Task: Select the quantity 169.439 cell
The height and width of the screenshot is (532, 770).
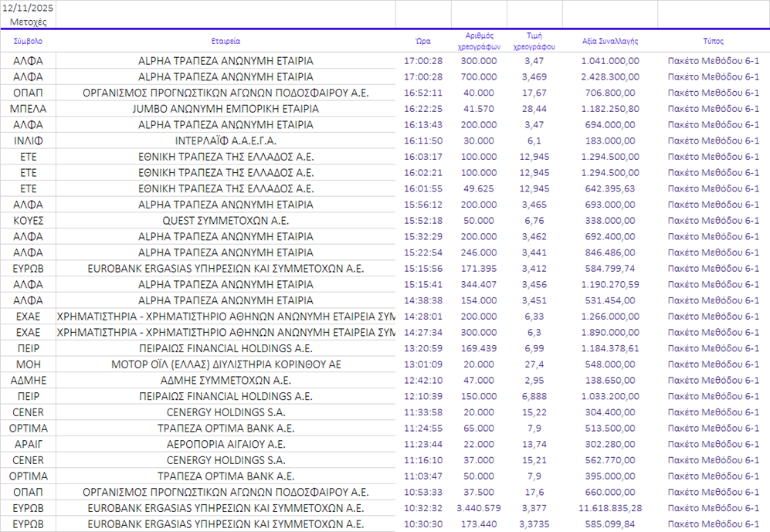Action: tap(479, 348)
